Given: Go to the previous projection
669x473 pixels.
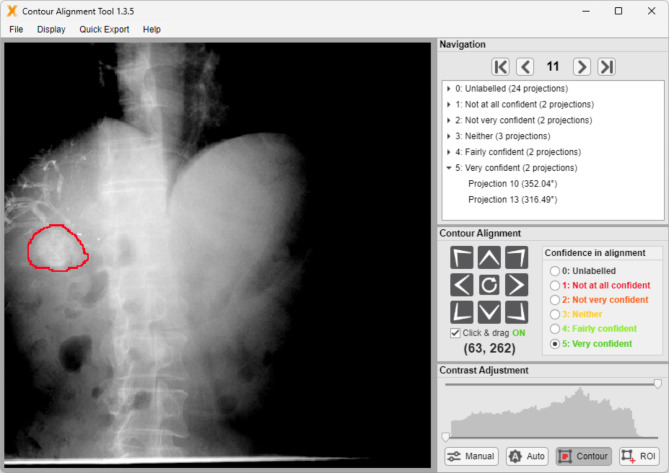Looking at the screenshot, I should (525, 67).
